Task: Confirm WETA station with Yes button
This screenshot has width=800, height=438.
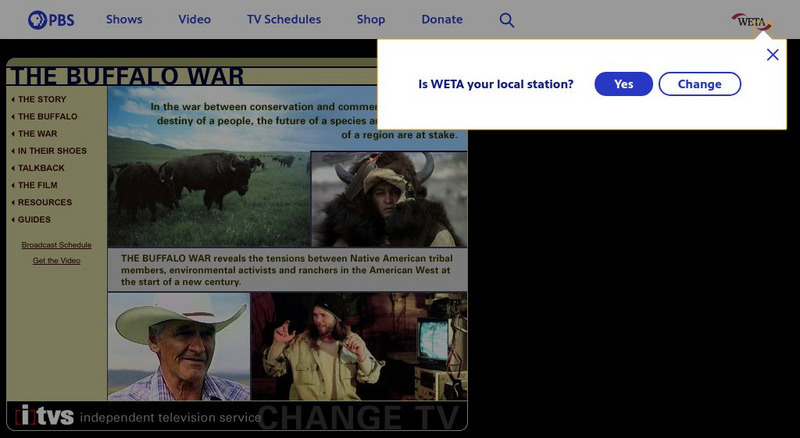Action: click(x=623, y=84)
